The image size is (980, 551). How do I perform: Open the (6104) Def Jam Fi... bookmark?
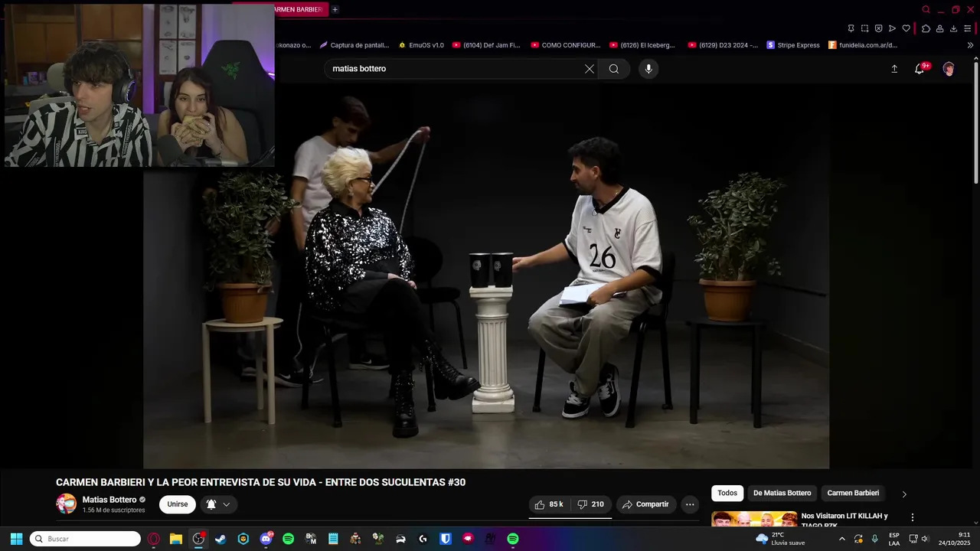click(x=486, y=45)
